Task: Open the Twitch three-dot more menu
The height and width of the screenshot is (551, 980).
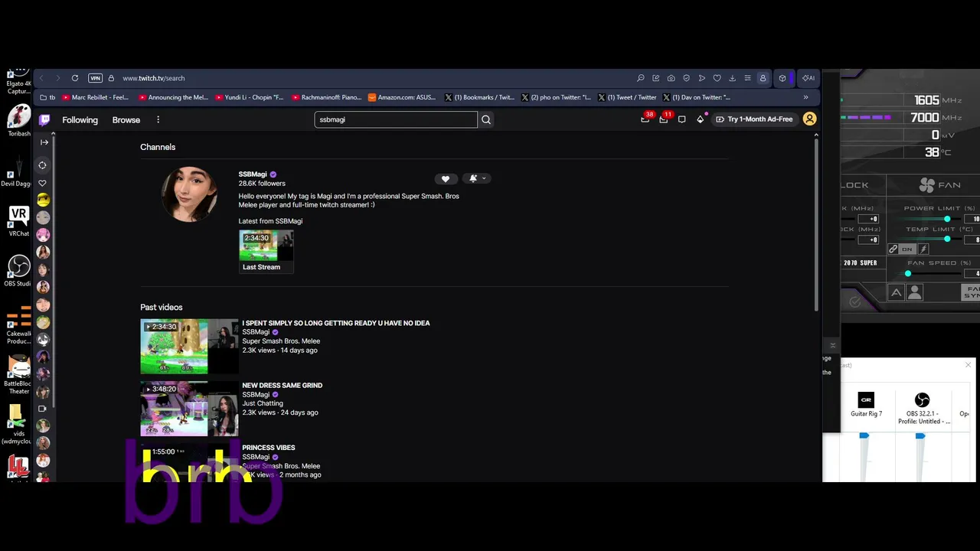Action: coord(158,119)
